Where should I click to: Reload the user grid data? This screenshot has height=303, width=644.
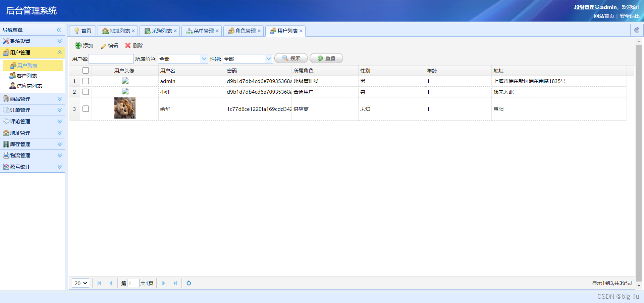[x=189, y=283]
